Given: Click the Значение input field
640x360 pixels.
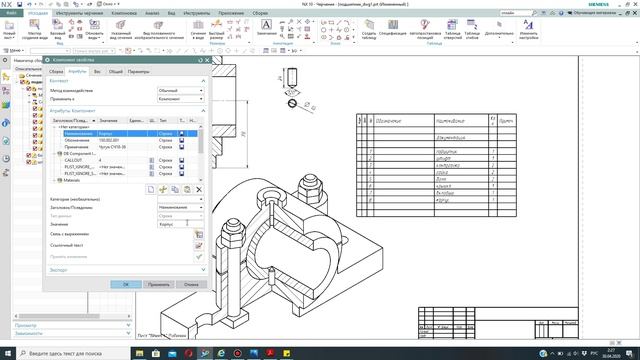Looking at the screenshot, I should 180,224.
